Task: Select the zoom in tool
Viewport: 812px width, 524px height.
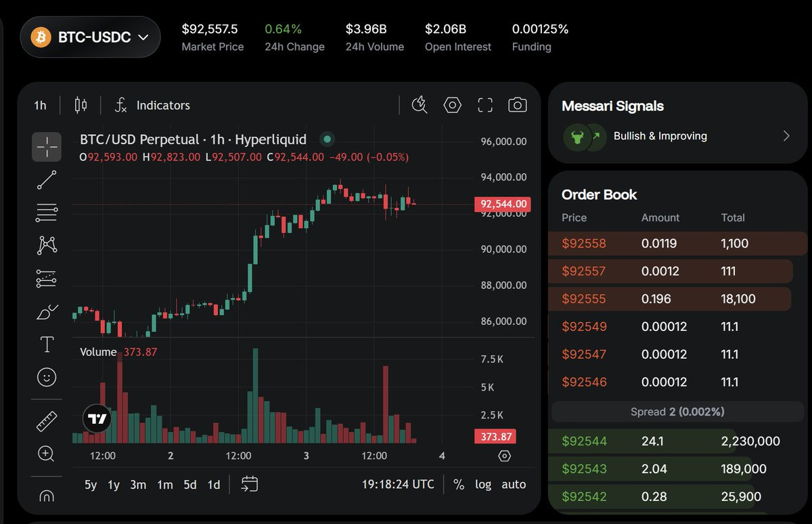Action: click(x=47, y=454)
